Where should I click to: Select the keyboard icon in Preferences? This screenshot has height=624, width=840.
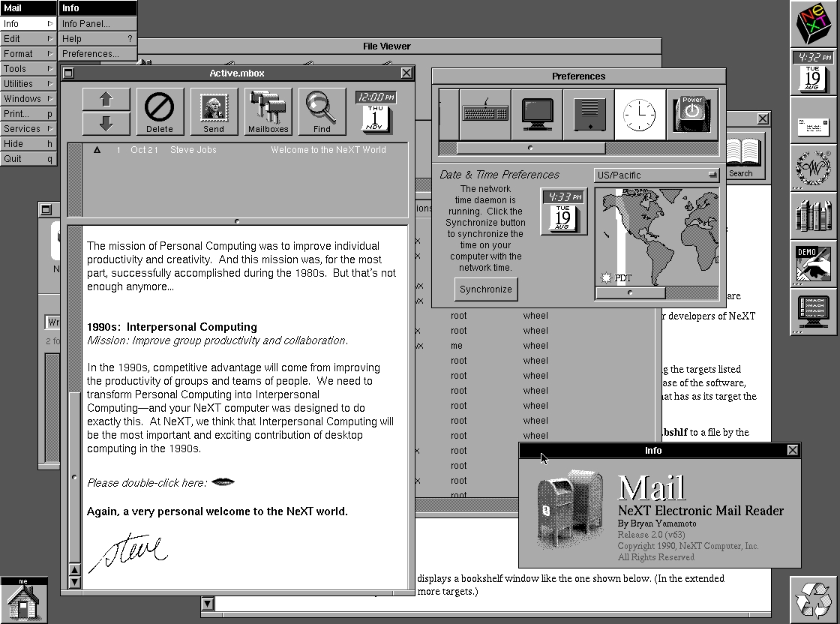pyautogui.click(x=484, y=115)
